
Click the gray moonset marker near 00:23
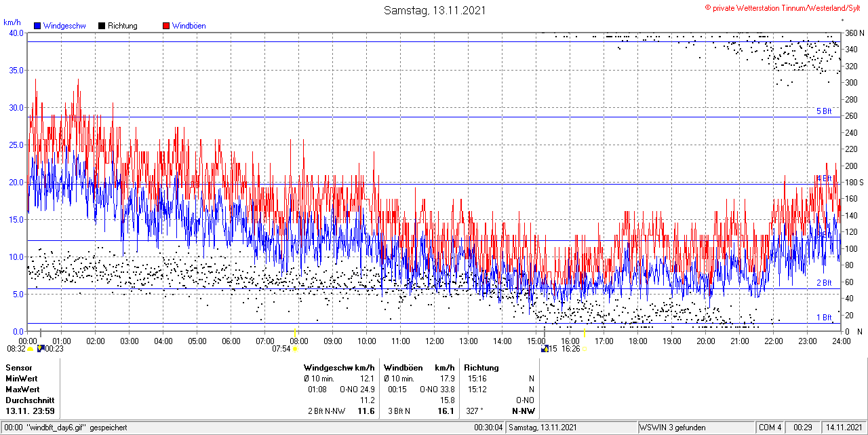point(41,333)
